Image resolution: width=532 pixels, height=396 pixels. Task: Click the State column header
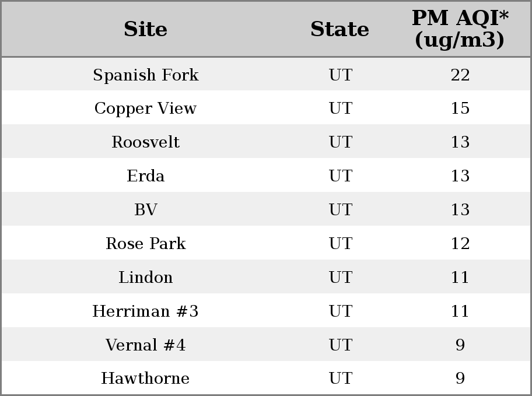pyautogui.click(x=340, y=29)
